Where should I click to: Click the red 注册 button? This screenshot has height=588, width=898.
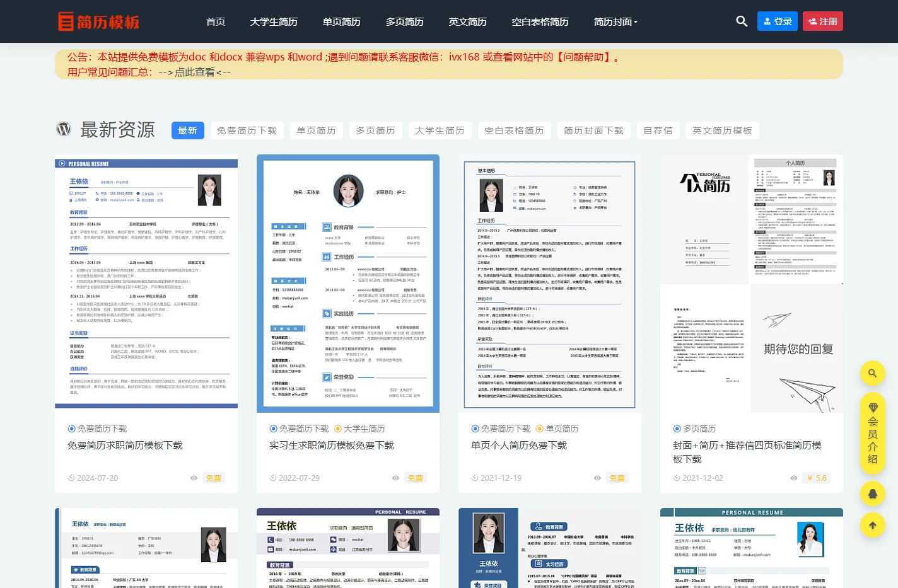(x=823, y=21)
